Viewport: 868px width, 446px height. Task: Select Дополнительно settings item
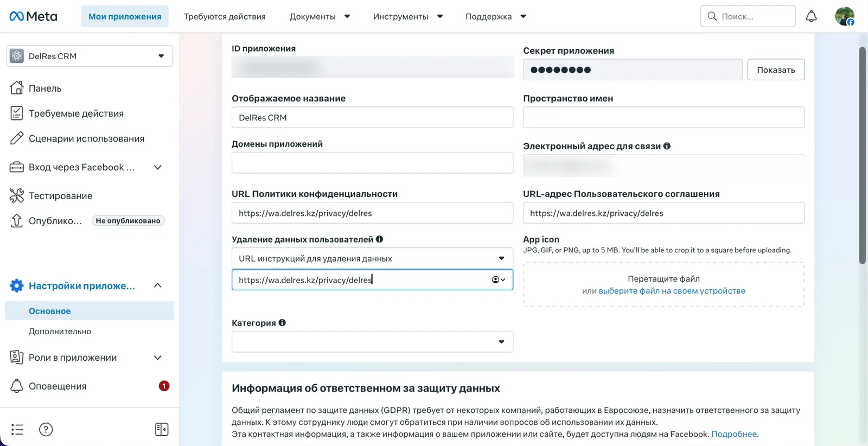(x=60, y=332)
